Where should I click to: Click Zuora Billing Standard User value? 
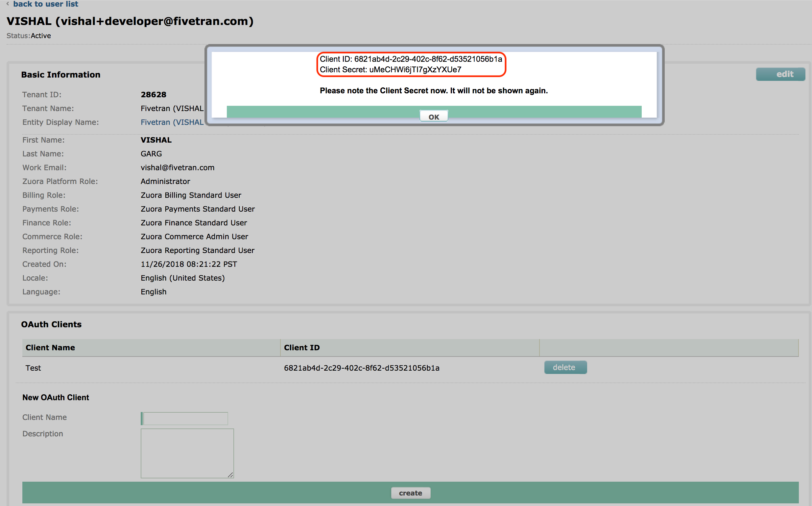(x=191, y=195)
